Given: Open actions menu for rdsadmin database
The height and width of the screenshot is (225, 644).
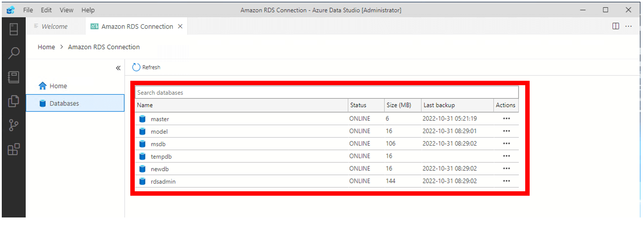Looking at the screenshot, I should click(507, 181).
